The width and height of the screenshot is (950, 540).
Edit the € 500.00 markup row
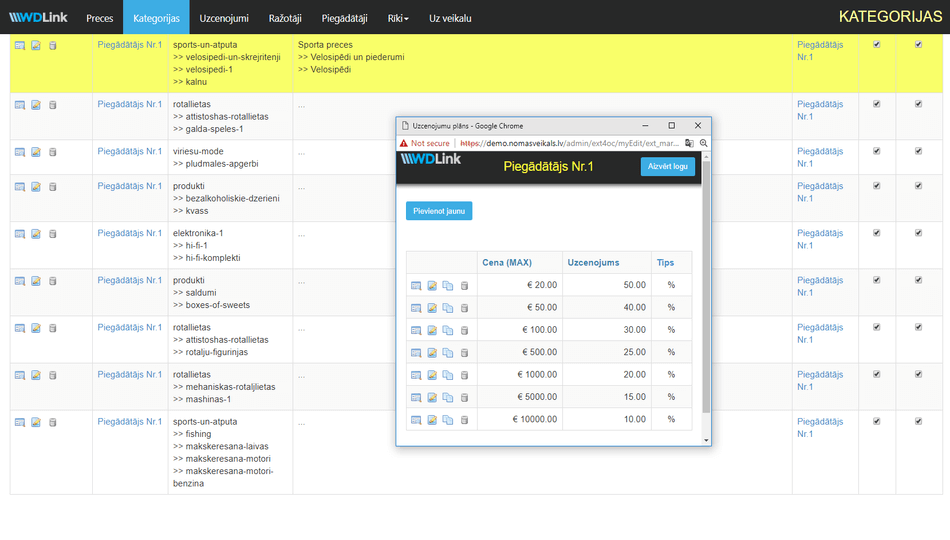432,352
